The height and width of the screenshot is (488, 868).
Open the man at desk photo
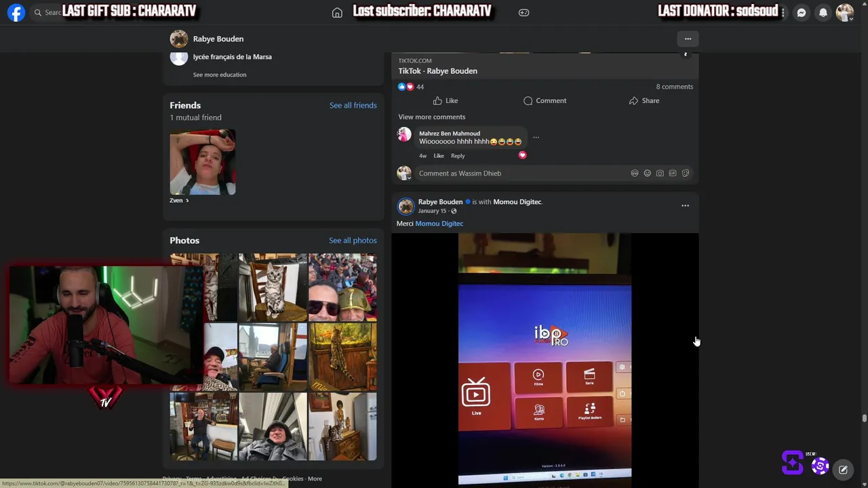pyautogui.click(x=273, y=357)
